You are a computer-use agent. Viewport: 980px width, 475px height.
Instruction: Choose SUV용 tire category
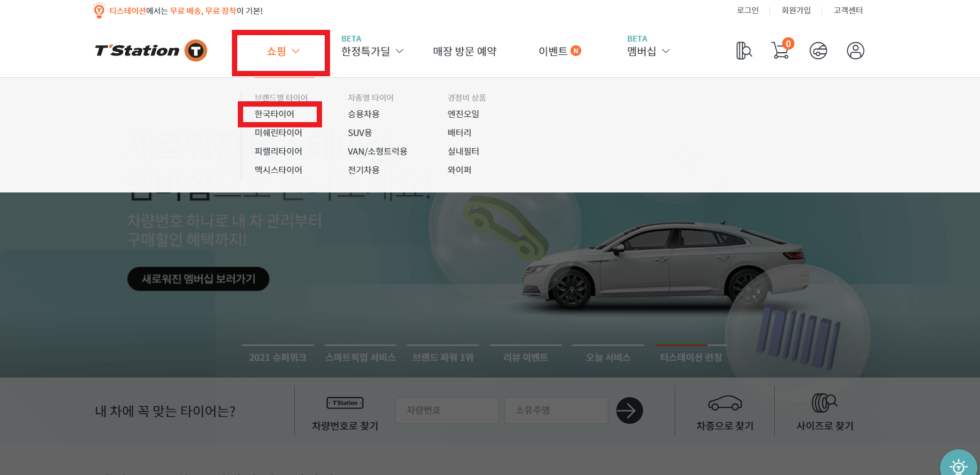360,133
